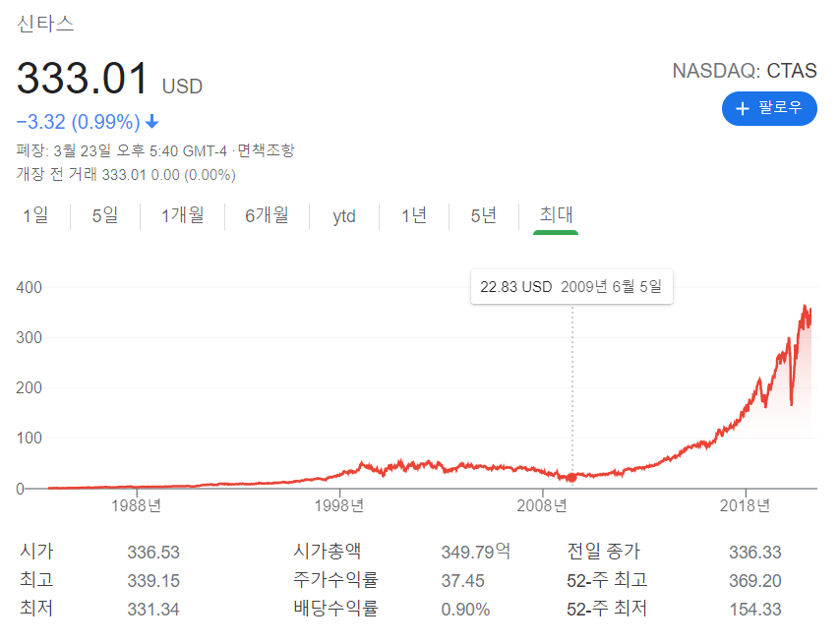
Task: View the ytd performance tab
Action: click(x=343, y=216)
